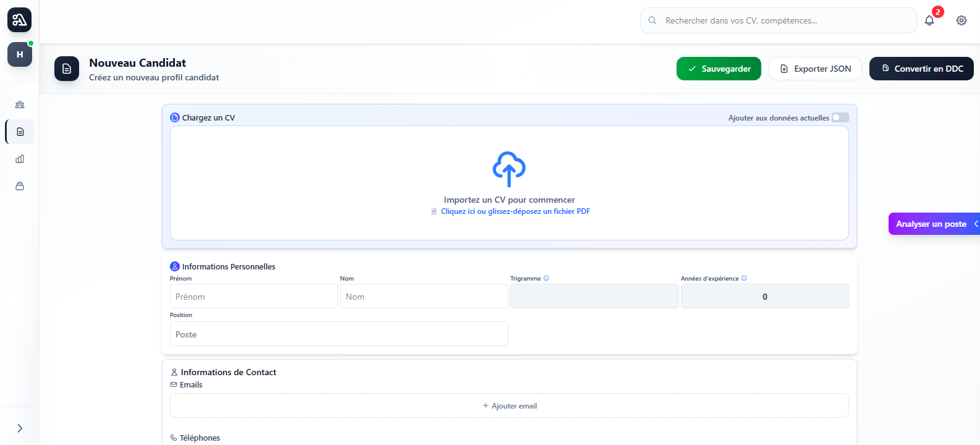Click the Années d'expérience info icon

(x=744, y=278)
